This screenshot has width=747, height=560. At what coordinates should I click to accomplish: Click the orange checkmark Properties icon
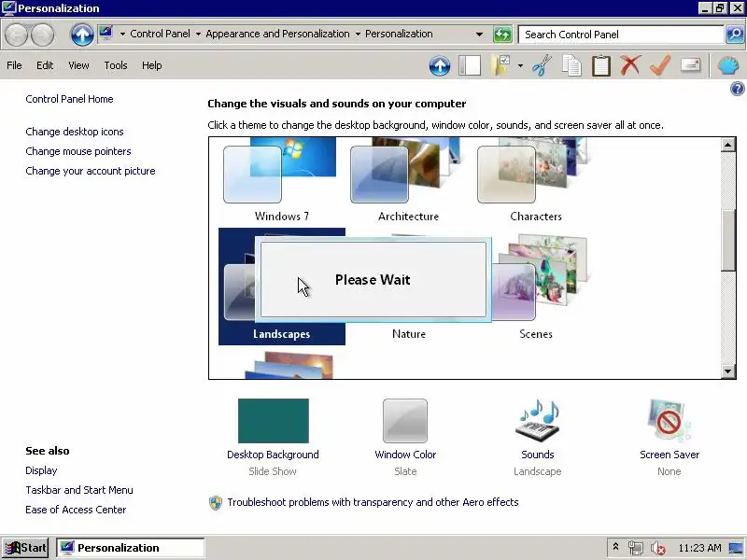(x=660, y=65)
